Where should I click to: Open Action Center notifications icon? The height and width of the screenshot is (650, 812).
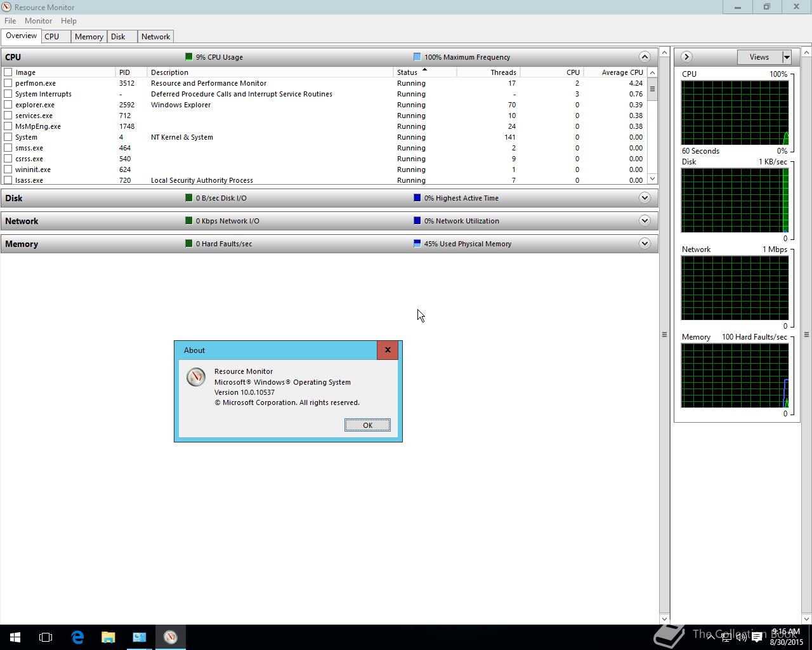tap(757, 637)
